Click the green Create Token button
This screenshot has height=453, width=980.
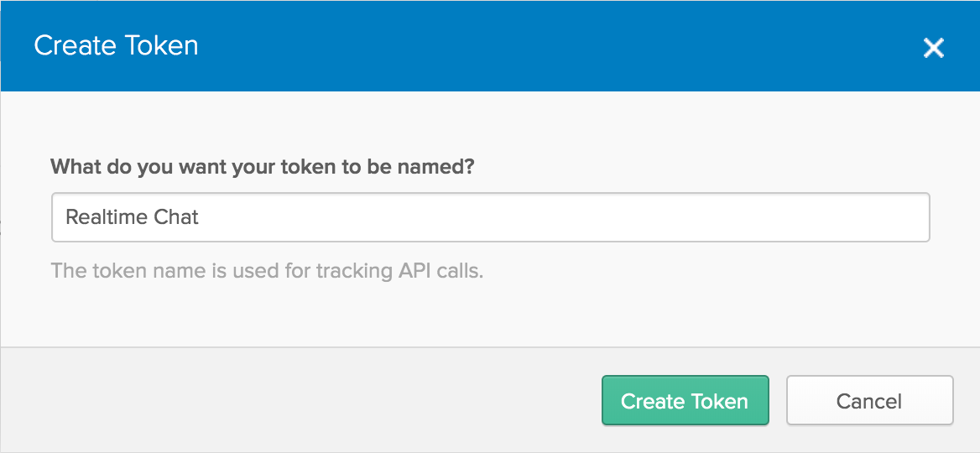(x=685, y=401)
